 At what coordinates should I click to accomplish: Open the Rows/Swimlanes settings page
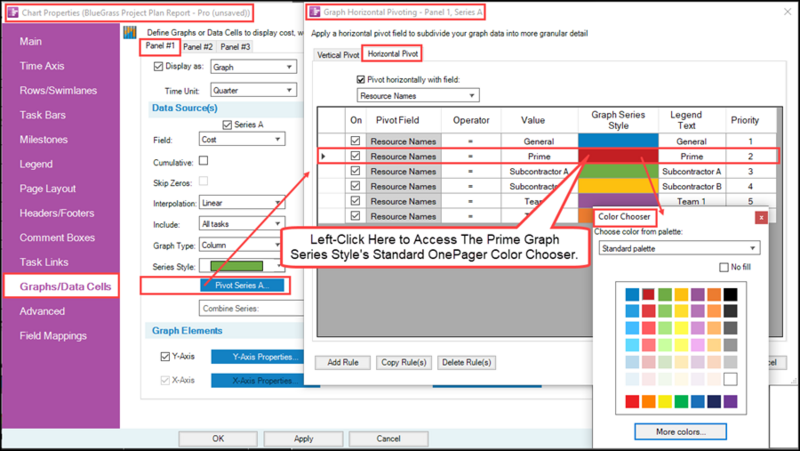click(x=58, y=90)
